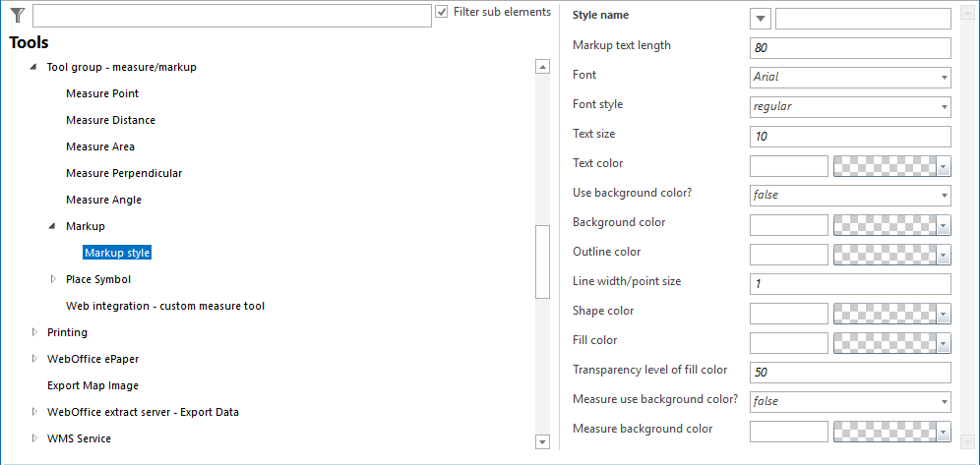
Task: Click tree scrollbar up arrow
Action: [542, 67]
